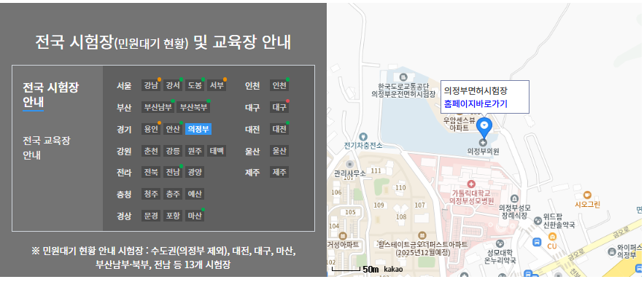Screen dimensions: 644x282
Task: Click the 우암센스뷰 아파트 map label
Action: pyautogui.click(x=459, y=124)
